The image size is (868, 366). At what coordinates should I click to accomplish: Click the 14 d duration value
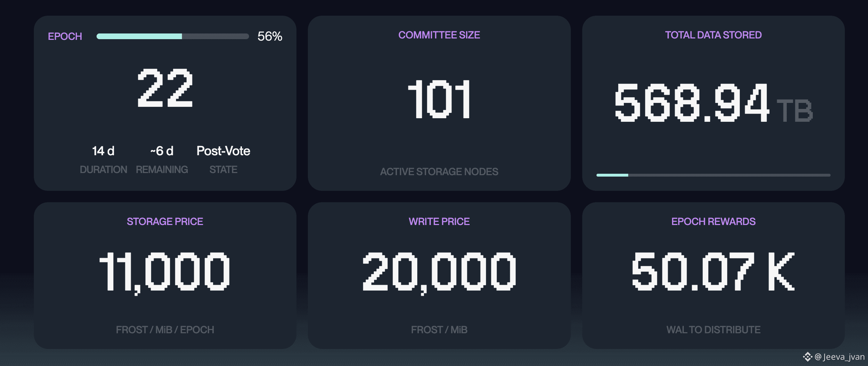(103, 151)
